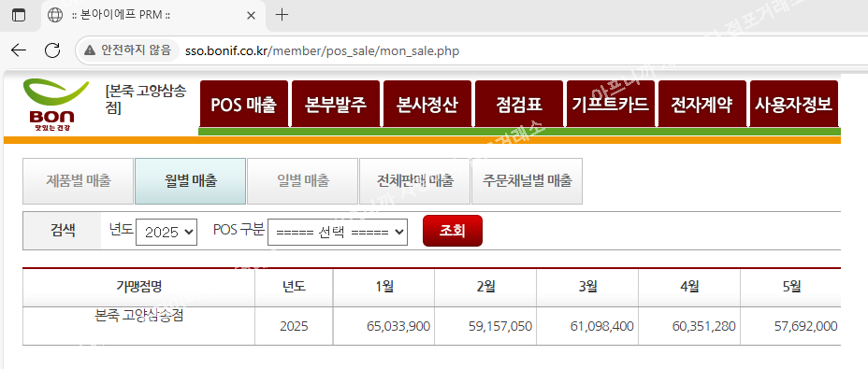Reload the page with the refresh icon
The image size is (868, 369).
[52, 50]
